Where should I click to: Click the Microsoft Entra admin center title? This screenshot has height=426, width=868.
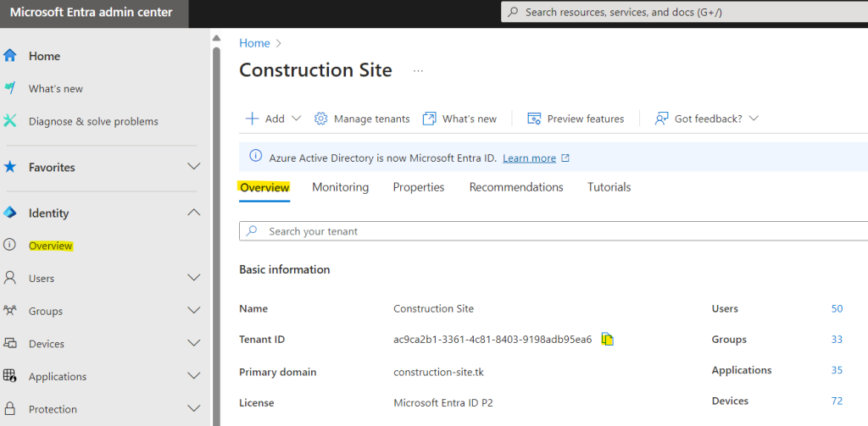[x=91, y=13]
